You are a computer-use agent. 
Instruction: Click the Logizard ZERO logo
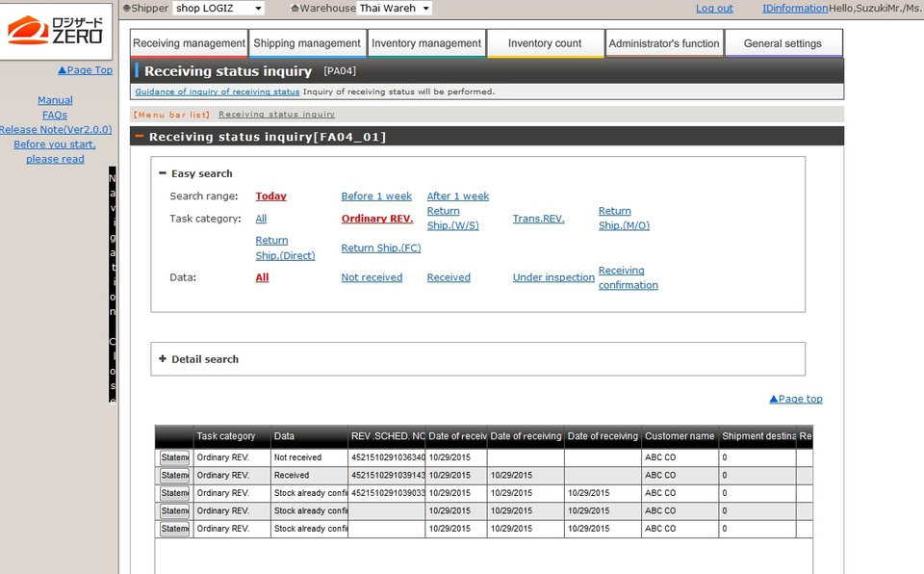[58, 30]
